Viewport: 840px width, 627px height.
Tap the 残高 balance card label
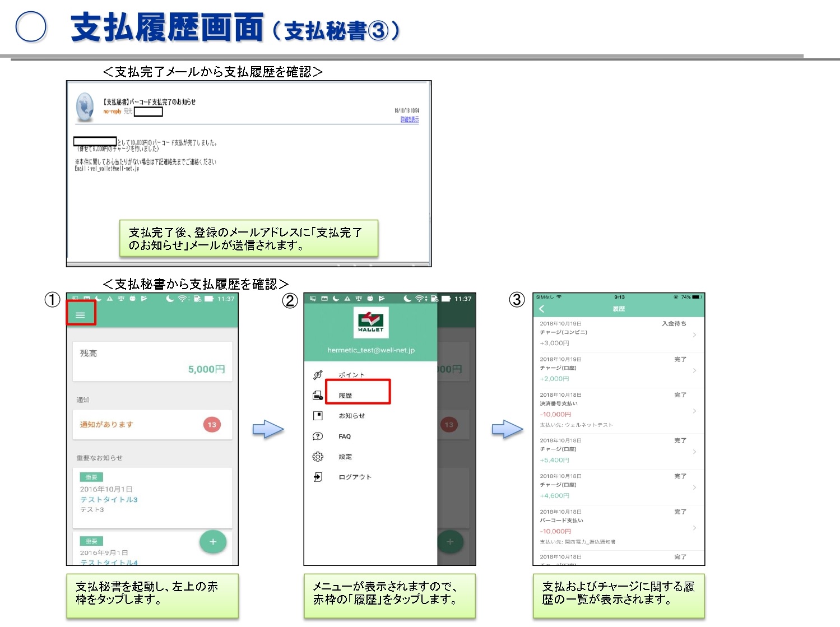pos(89,354)
